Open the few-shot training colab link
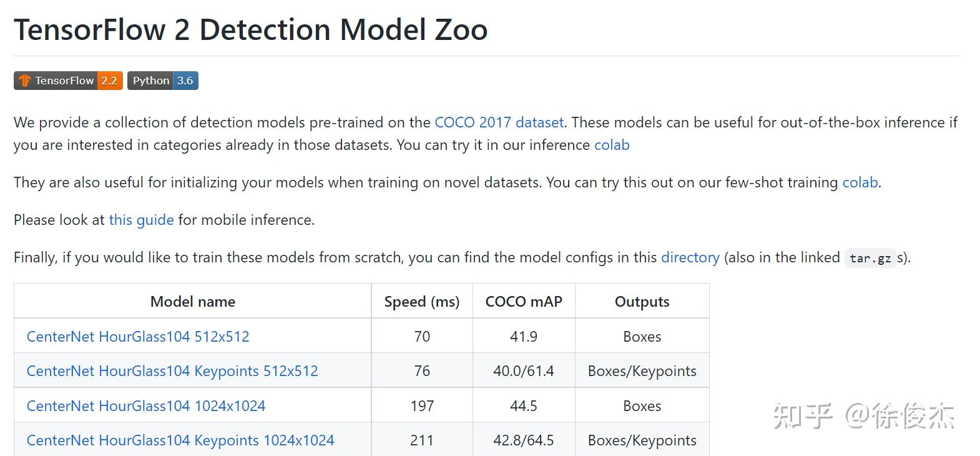 click(x=860, y=182)
